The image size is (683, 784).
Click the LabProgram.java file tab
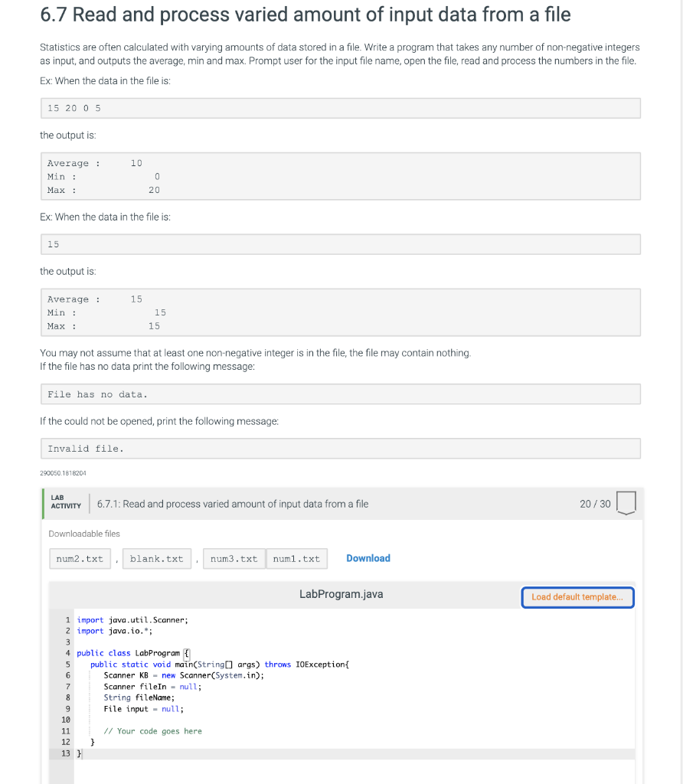pyautogui.click(x=341, y=594)
